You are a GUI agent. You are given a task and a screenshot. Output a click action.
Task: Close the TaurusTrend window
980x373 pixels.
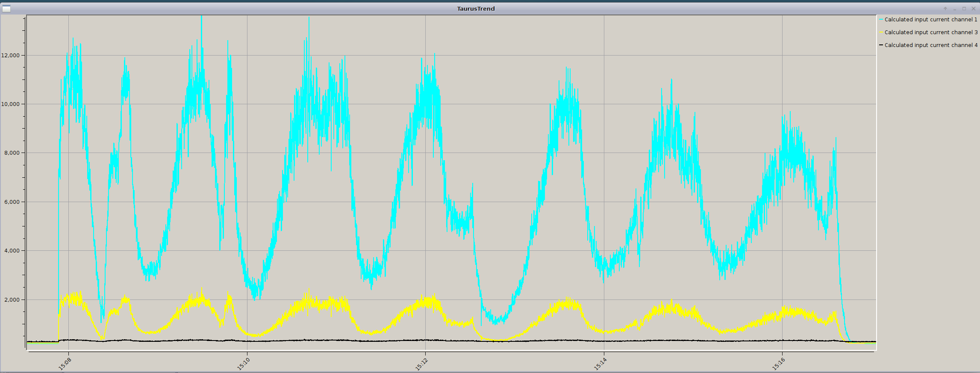tap(973, 9)
